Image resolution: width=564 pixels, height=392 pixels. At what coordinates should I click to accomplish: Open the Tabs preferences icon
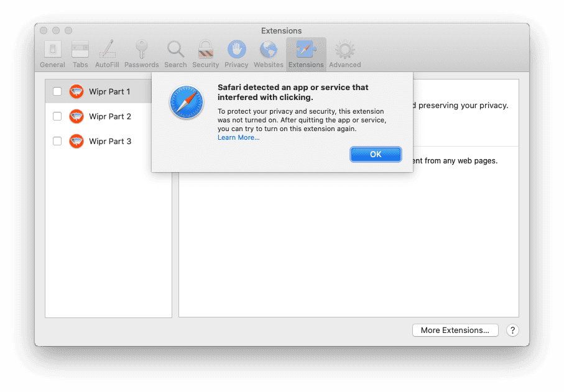[80, 49]
